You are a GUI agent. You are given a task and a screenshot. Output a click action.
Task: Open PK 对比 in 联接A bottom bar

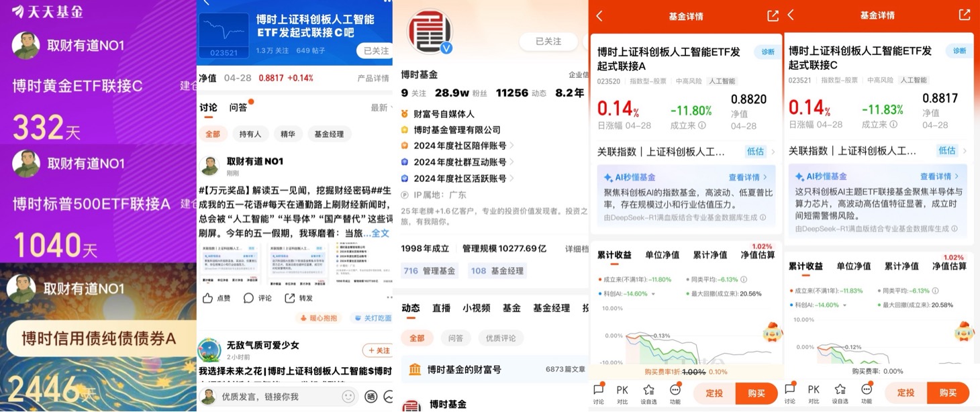(x=623, y=394)
